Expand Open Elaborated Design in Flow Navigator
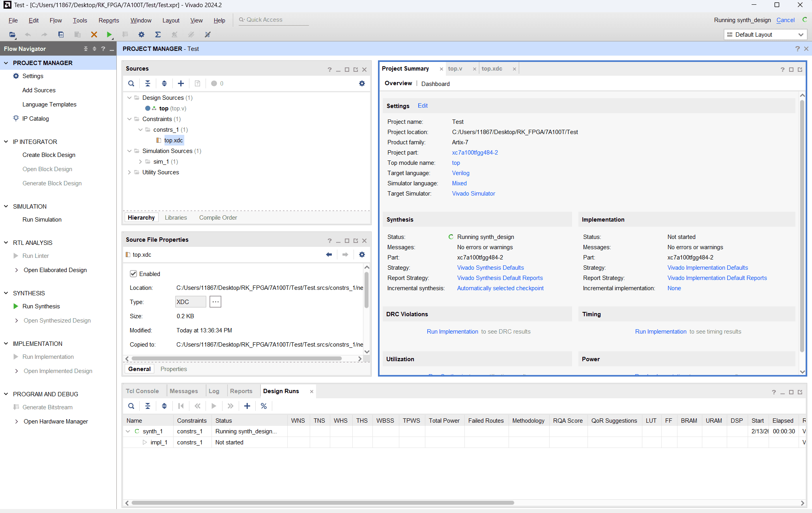 (x=16, y=270)
